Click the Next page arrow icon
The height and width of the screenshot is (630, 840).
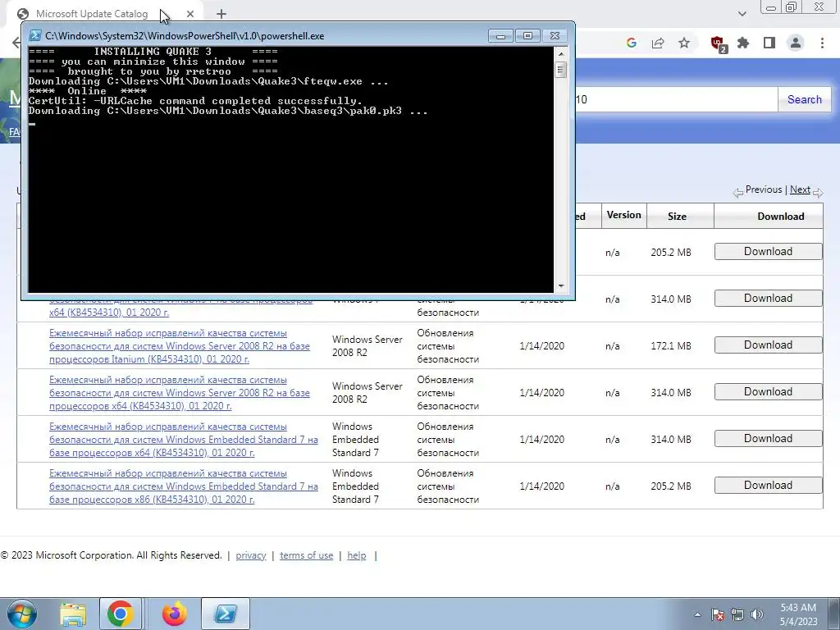click(818, 192)
